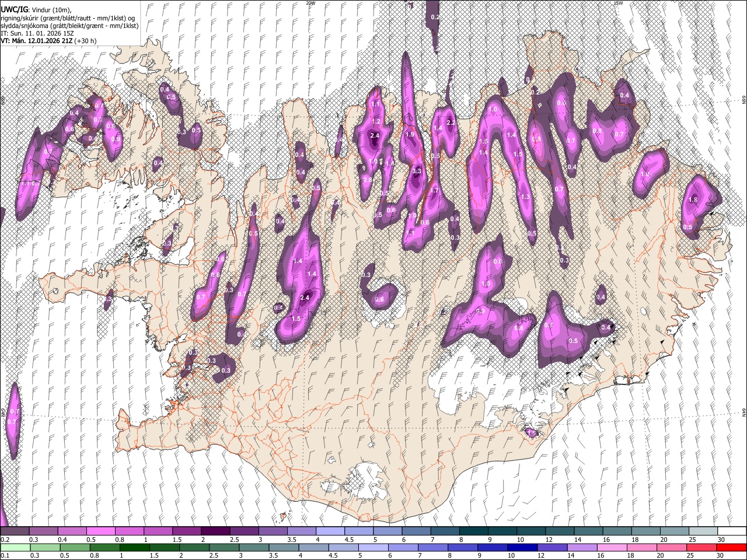Click lower legend lightest green swatch starting at 0.1
This screenshot has height=560, width=747.
(x=15, y=547)
